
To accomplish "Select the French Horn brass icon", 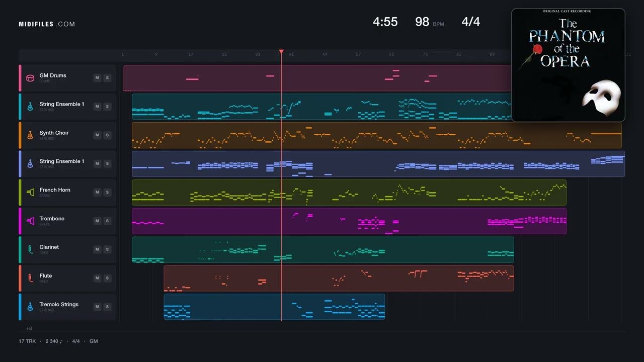I will click(x=30, y=193).
